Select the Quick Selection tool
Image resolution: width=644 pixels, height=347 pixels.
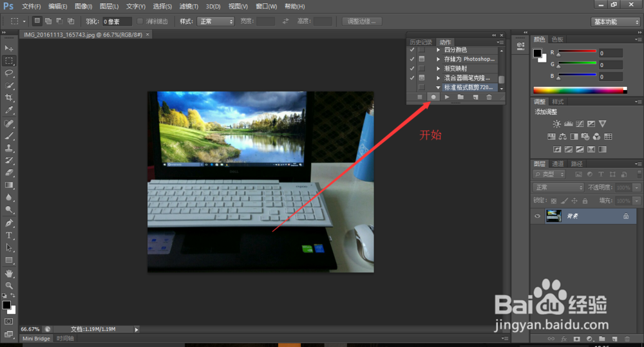click(8, 86)
